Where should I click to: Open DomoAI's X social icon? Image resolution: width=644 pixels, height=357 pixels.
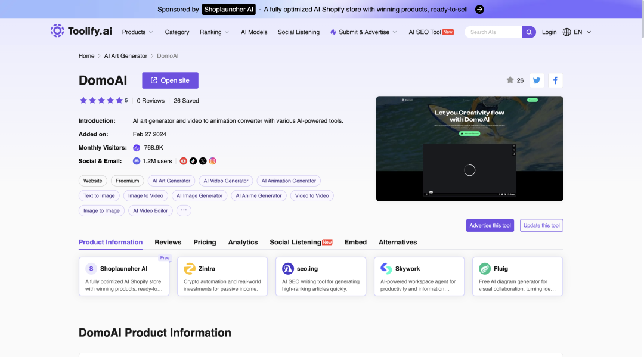(203, 161)
